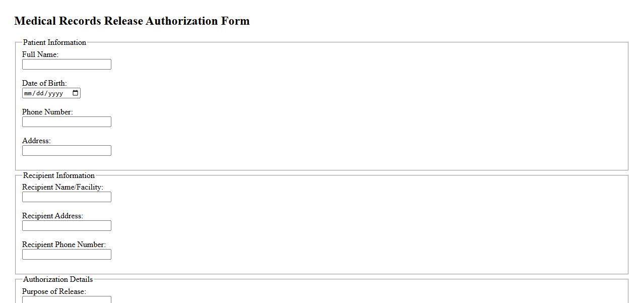This screenshot has width=644, height=303.
Task: Click the patient Address input box
Action: tap(67, 151)
